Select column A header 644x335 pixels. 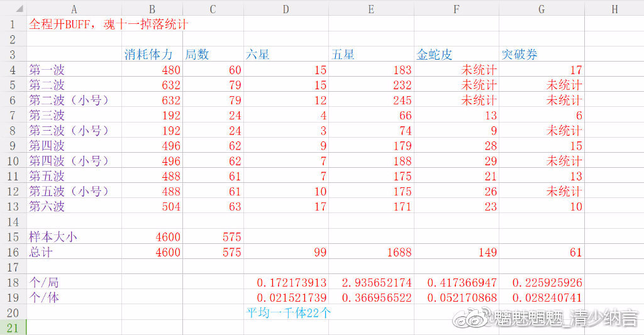(x=74, y=9)
